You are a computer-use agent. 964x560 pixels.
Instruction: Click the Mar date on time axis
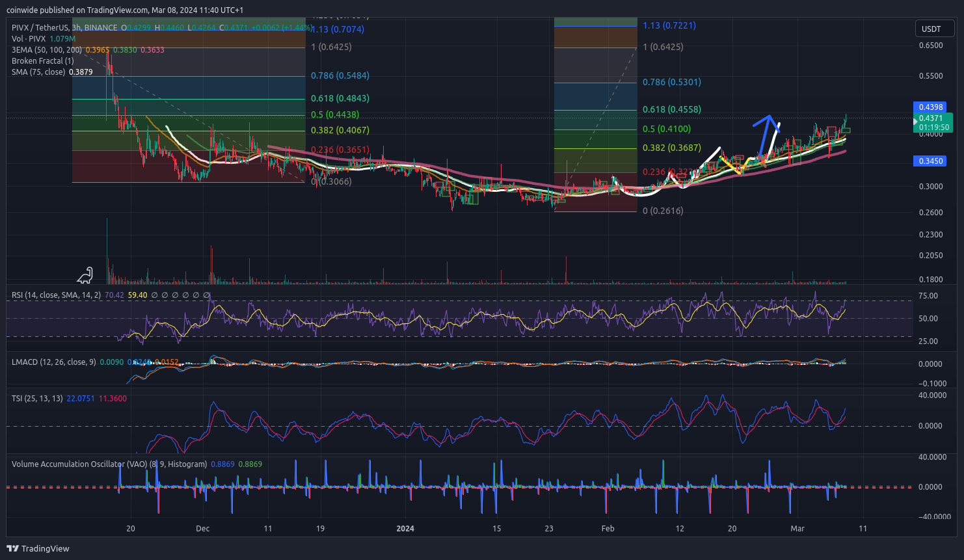[x=797, y=529]
